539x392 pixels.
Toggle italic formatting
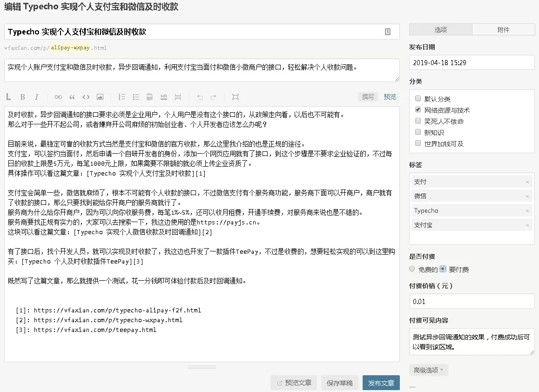36,97
